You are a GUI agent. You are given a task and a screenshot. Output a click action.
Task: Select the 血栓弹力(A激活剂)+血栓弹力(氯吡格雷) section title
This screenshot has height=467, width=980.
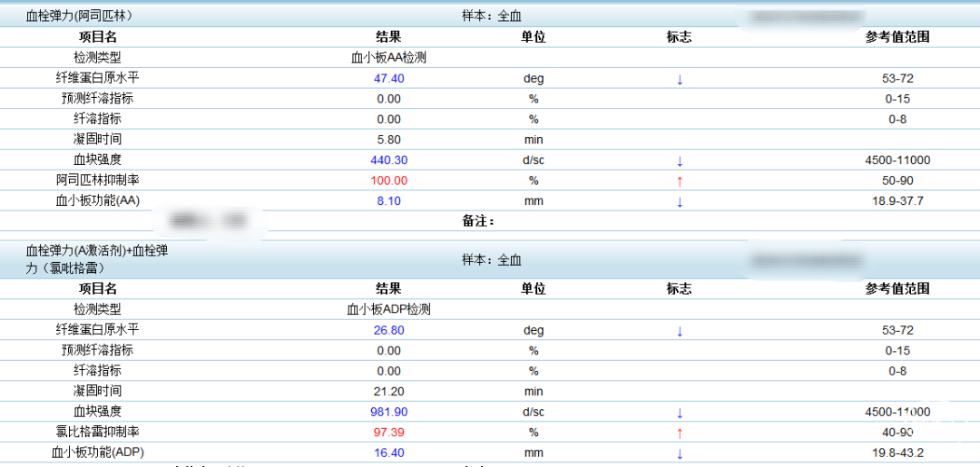96,259
